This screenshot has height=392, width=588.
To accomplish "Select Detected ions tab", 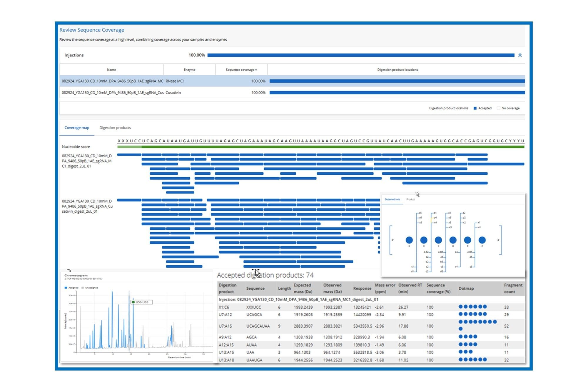I will pyautogui.click(x=392, y=199).
